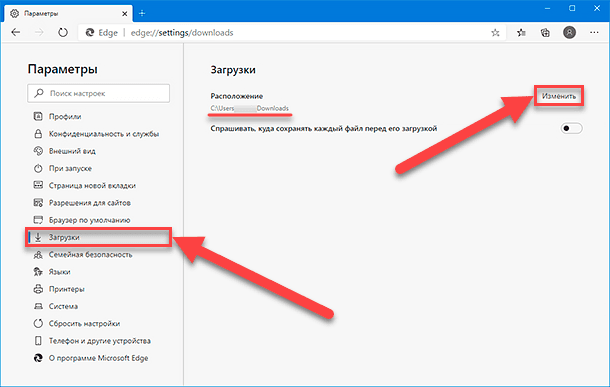610x387 pixels.
Task: Open Система settings section
Action: (x=55, y=306)
